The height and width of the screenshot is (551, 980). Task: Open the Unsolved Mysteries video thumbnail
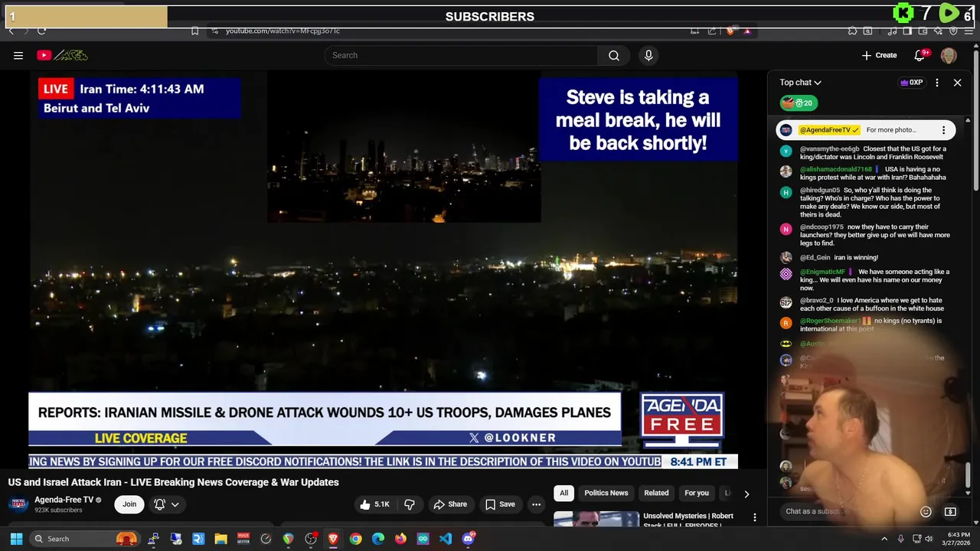click(x=596, y=519)
